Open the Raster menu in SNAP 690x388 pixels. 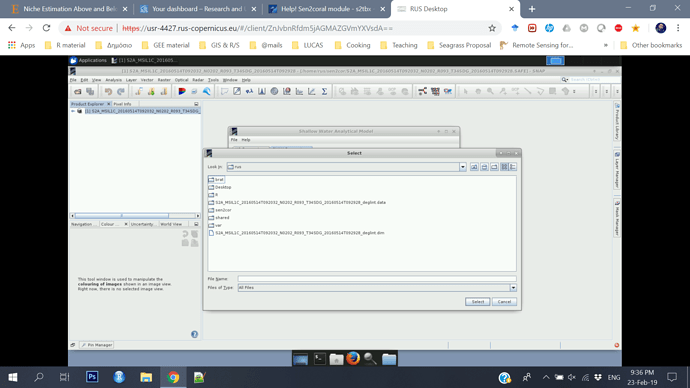[x=164, y=80]
